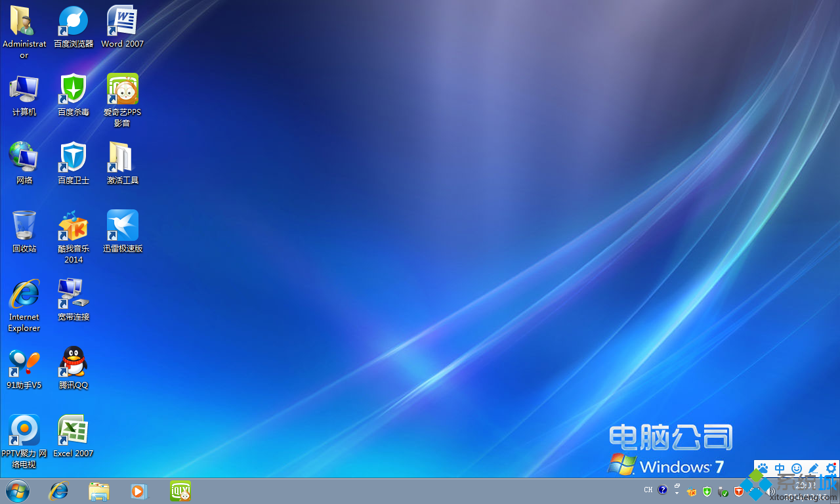Toggle Chinese/English with the 中 icon

click(x=780, y=469)
